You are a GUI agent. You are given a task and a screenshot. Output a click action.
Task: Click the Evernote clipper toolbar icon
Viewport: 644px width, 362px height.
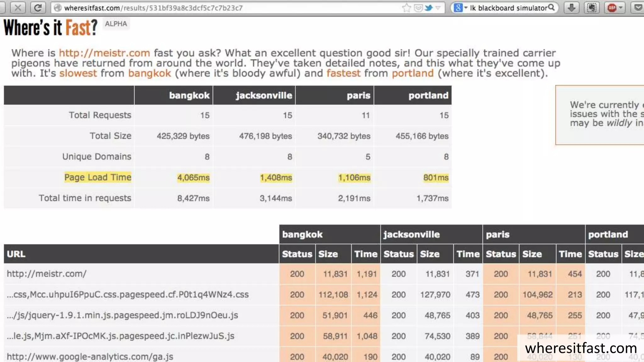[591, 8]
